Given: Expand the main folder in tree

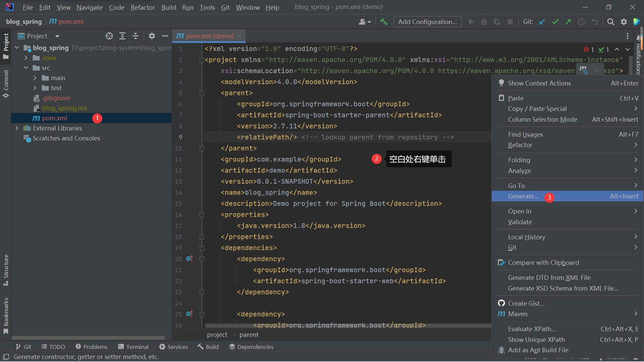Looking at the screenshot, I should pyautogui.click(x=35, y=78).
